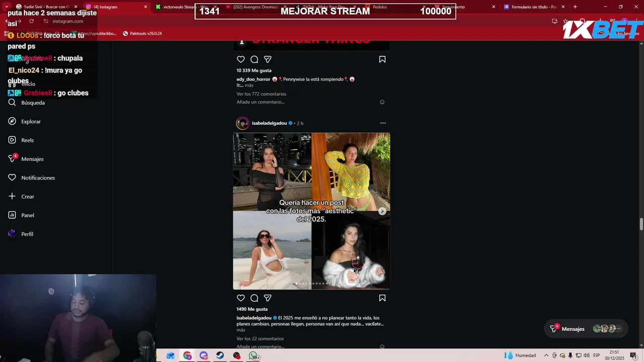Open Explorar in sidebar

(25, 121)
